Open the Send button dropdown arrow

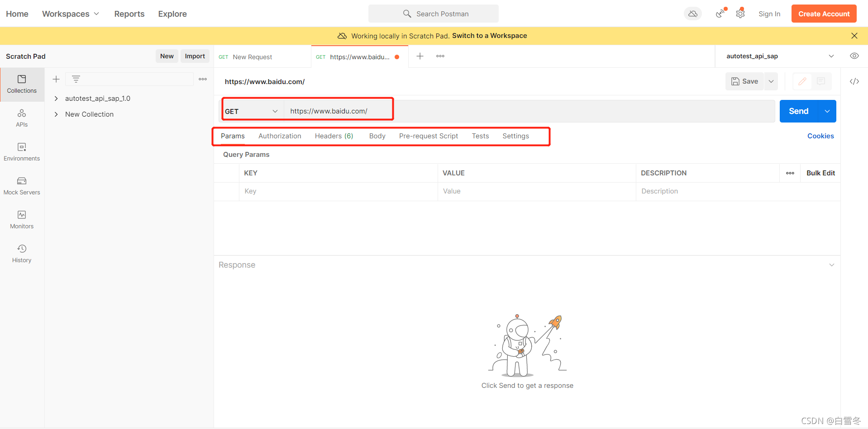pos(827,111)
